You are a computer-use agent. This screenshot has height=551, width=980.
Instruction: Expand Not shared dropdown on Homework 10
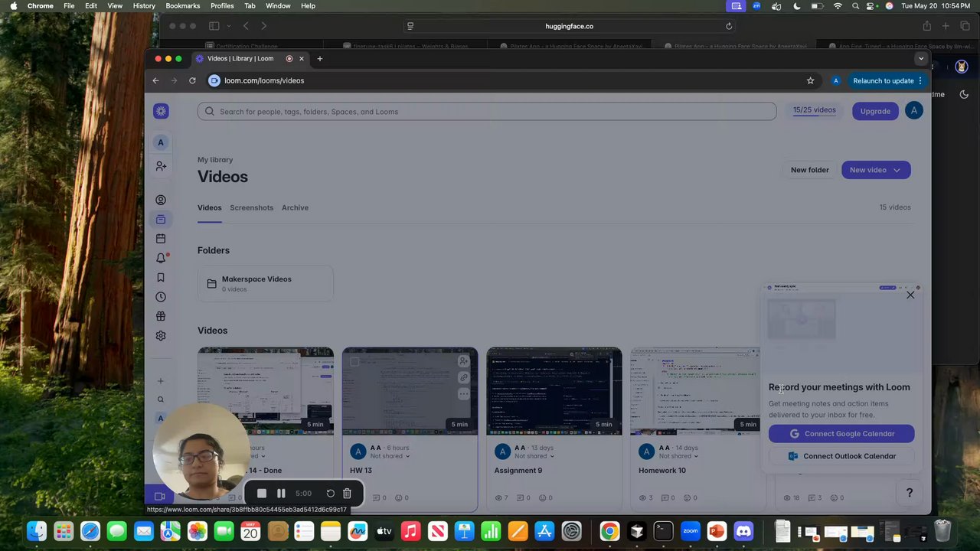point(678,456)
